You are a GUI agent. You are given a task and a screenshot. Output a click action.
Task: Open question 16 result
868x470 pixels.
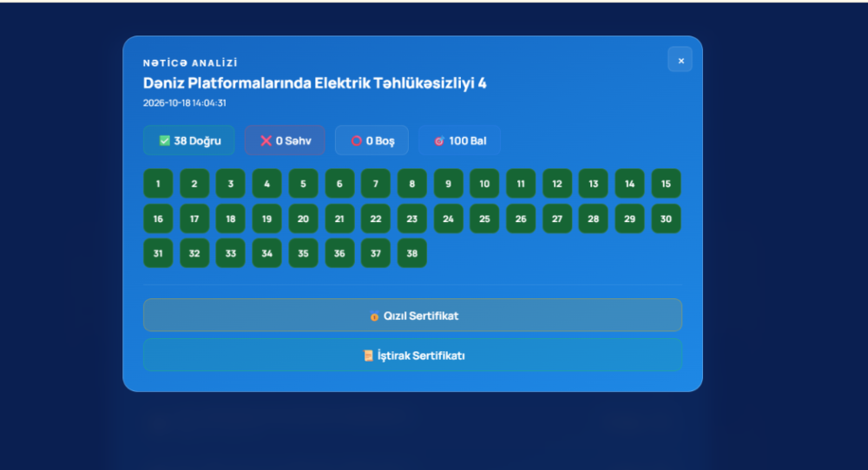click(158, 219)
